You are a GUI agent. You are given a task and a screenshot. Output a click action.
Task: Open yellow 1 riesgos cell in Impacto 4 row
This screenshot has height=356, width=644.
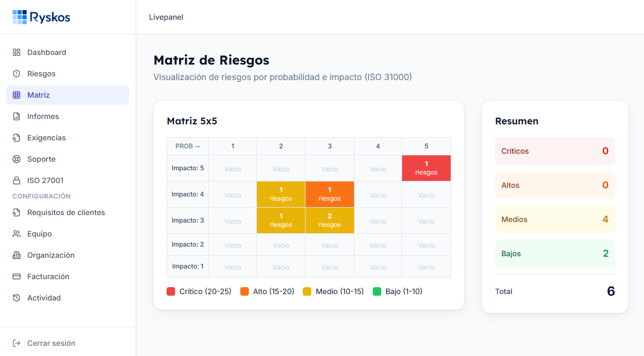[281, 194]
